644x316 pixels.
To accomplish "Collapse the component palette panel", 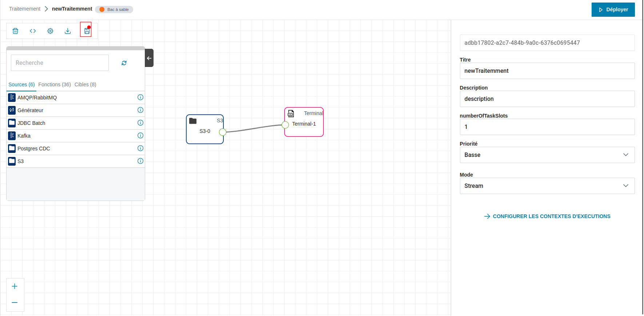I will tap(149, 58).
